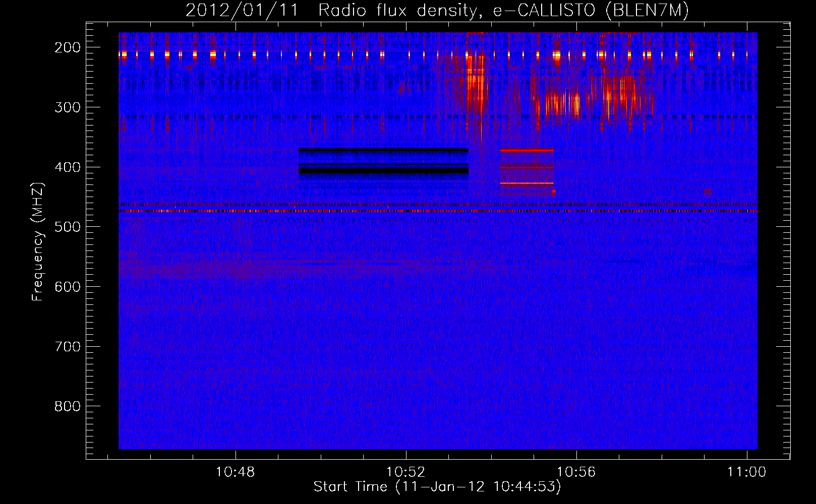816x504 pixels.
Task: Click the "Frequency (MHZ)" axis label
Action: click(x=38, y=242)
